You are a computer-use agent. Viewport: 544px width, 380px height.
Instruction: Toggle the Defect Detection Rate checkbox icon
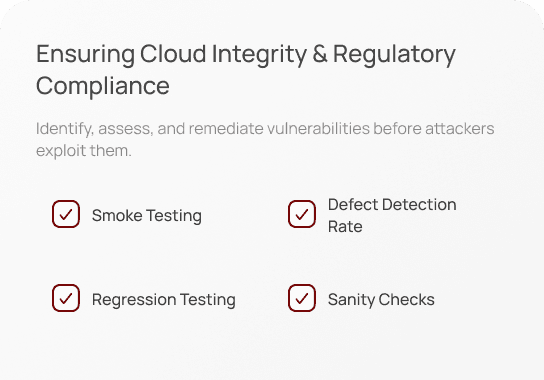(302, 214)
